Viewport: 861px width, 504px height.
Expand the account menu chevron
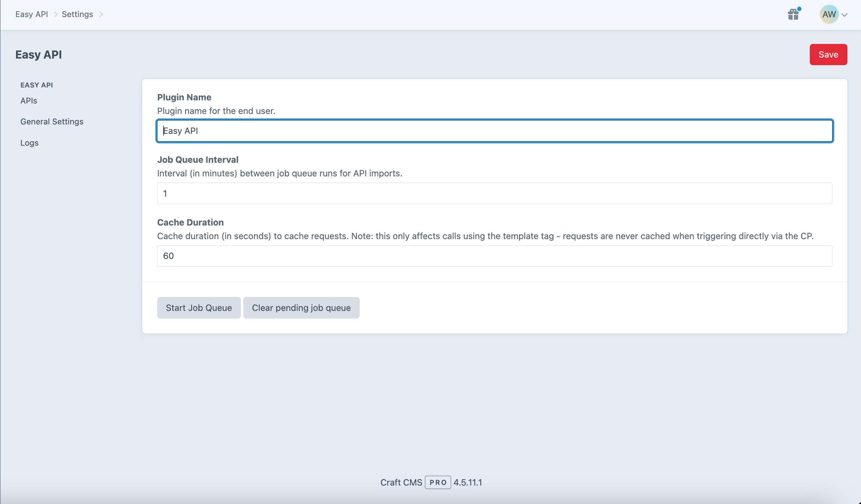pos(844,15)
